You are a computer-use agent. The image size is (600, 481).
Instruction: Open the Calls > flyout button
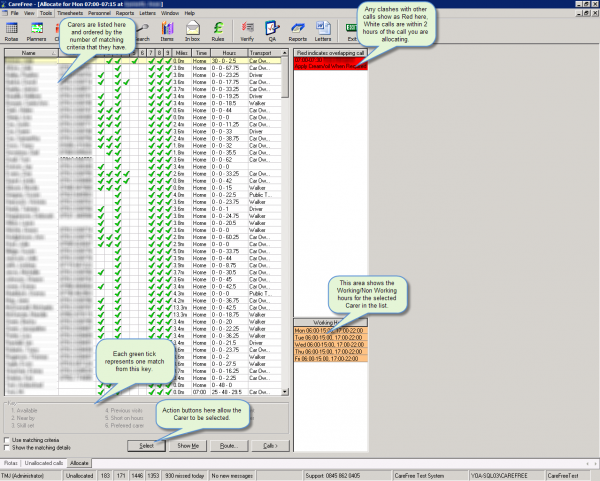coord(268,445)
